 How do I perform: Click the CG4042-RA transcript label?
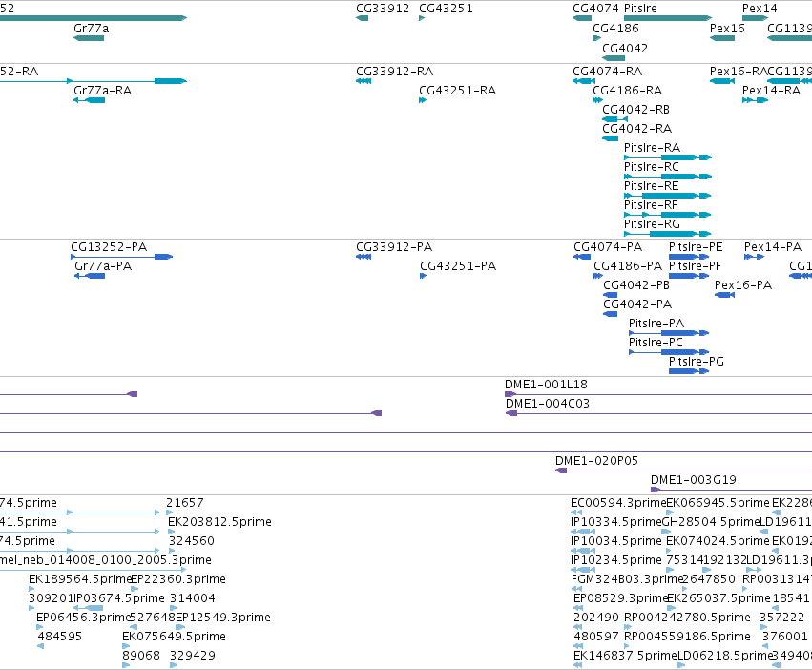click(x=636, y=129)
